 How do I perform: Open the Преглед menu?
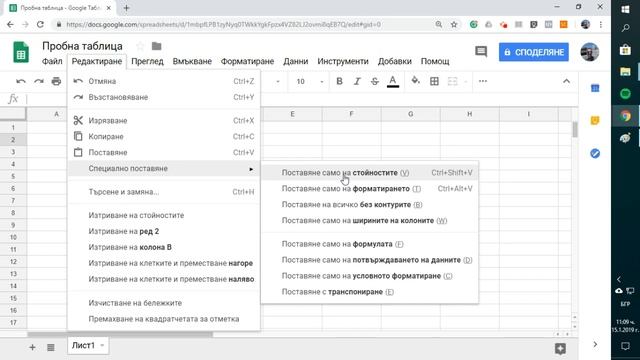[147, 61]
